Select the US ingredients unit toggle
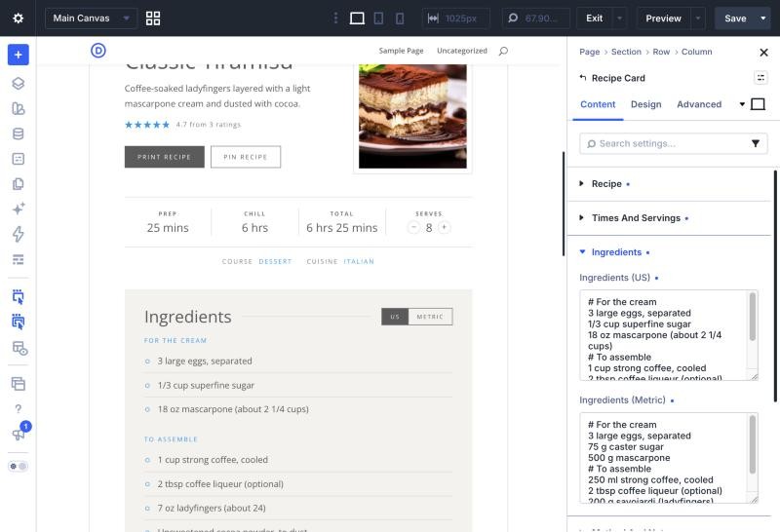The image size is (780, 532). pyautogui.click(x=395, y=317)
